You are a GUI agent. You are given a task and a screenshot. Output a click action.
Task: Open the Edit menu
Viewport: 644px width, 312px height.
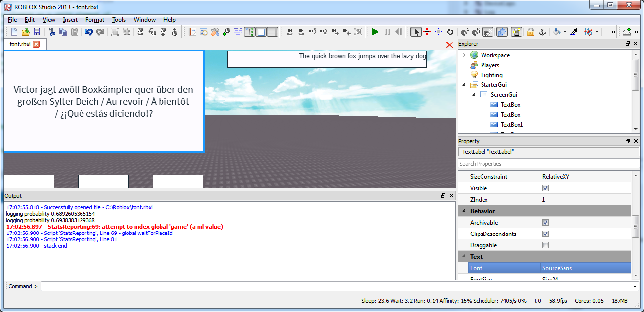30,20
